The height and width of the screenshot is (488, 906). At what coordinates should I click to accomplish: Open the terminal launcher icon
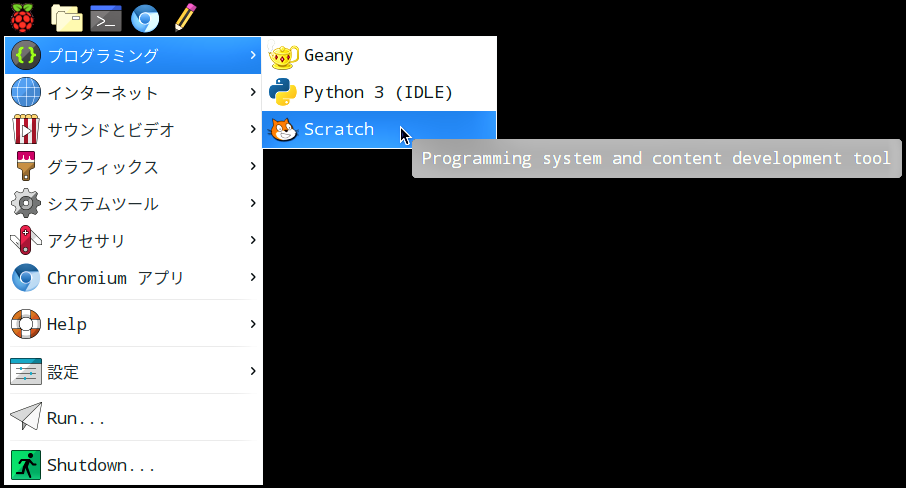point(106,18)
